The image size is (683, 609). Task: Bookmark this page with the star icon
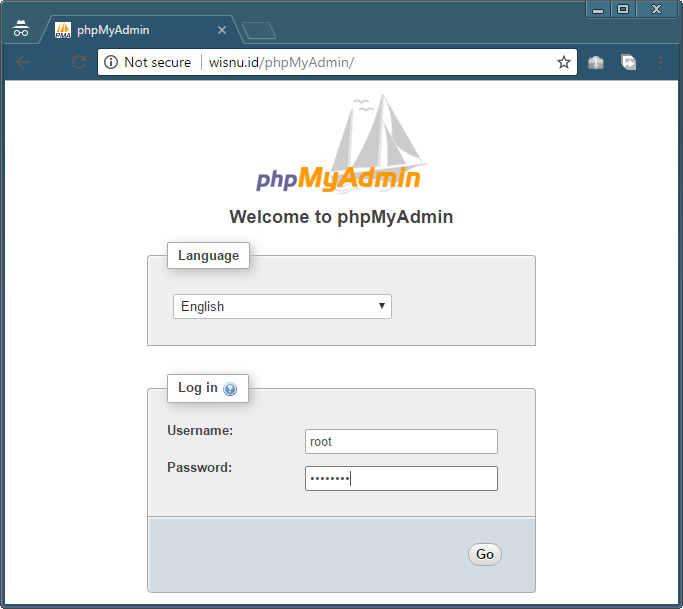tap(564, 62)
